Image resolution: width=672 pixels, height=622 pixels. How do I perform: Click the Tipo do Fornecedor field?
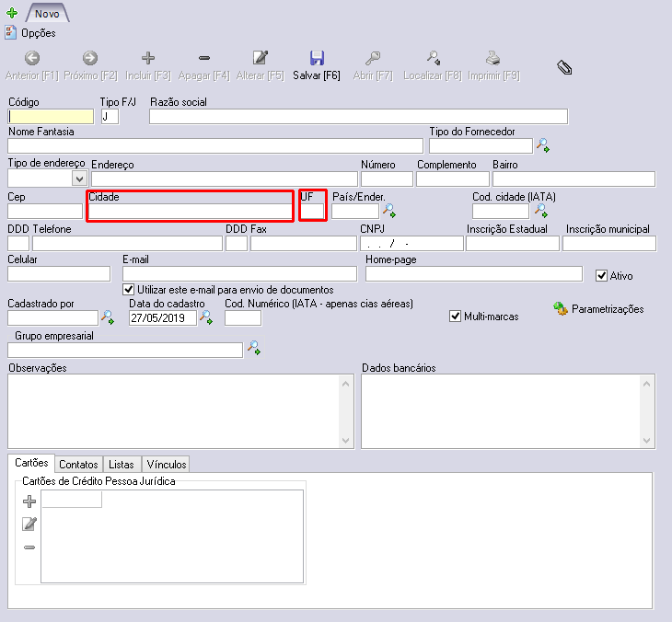(x=481, y=145)
